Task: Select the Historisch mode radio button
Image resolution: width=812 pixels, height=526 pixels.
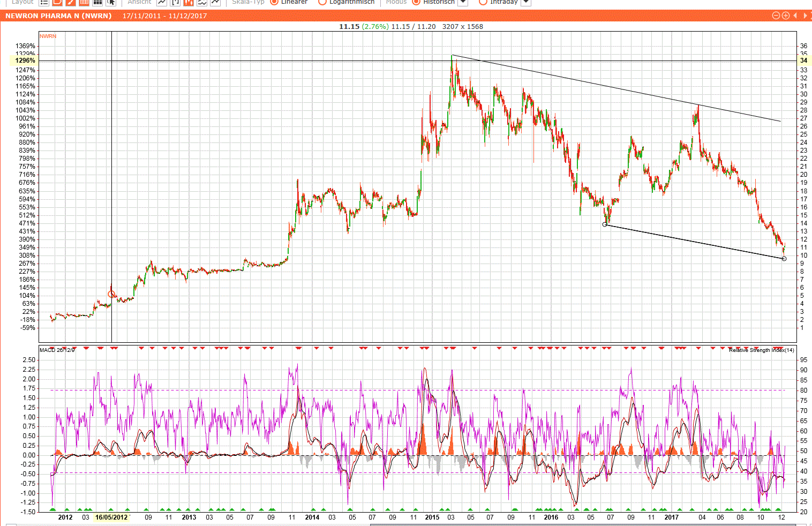Action: [x=416, y=2]
